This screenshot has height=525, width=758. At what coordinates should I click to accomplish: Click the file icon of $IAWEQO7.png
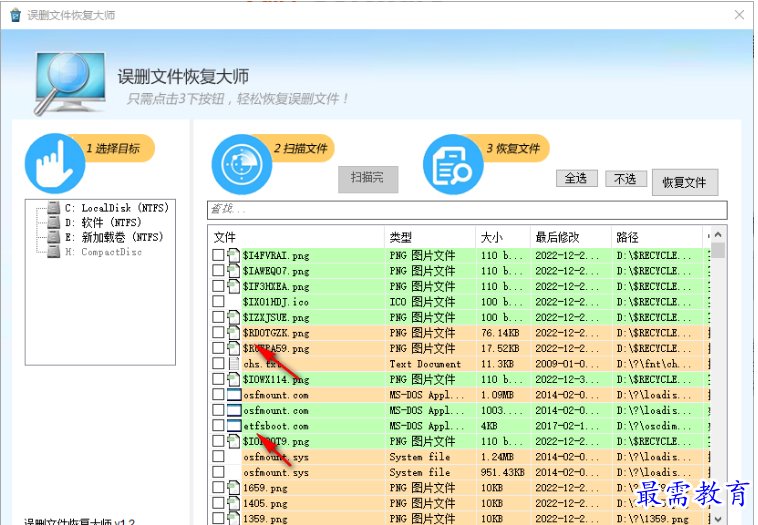[x=234, y=270]
